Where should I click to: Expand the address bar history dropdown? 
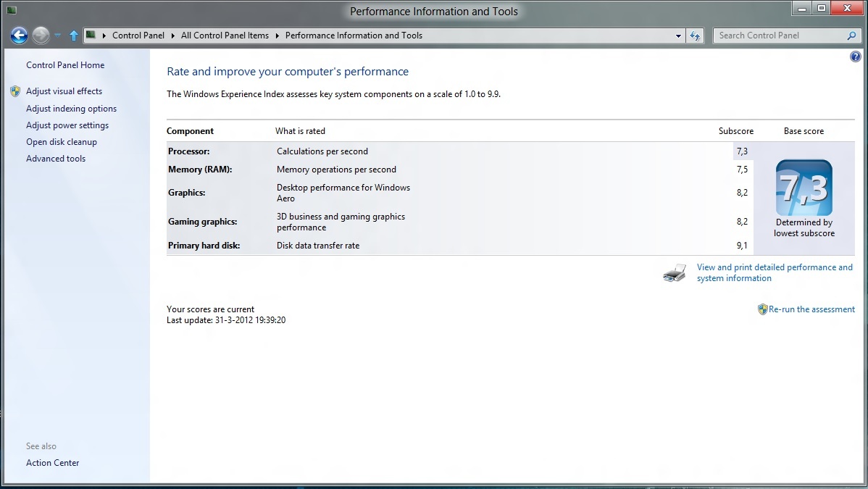pyautogui.click(x=678, y=35)
